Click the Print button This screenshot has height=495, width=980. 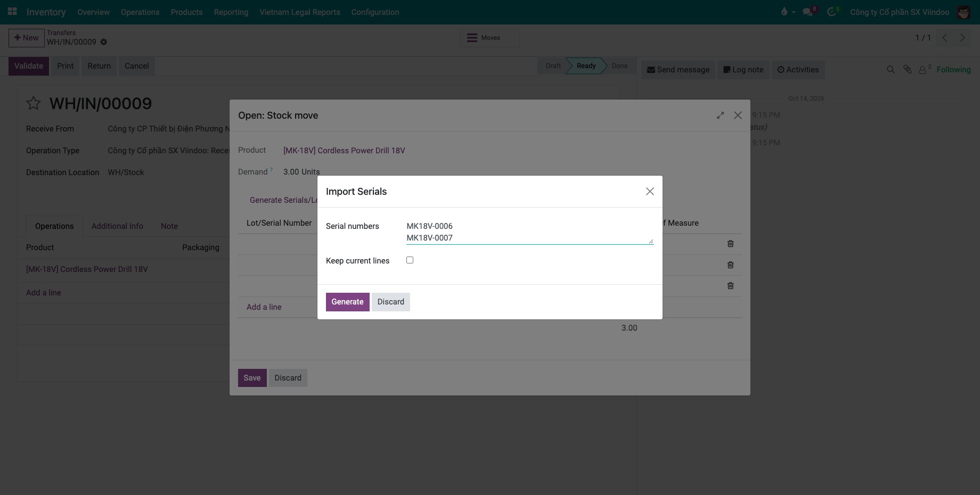(66, 66)
